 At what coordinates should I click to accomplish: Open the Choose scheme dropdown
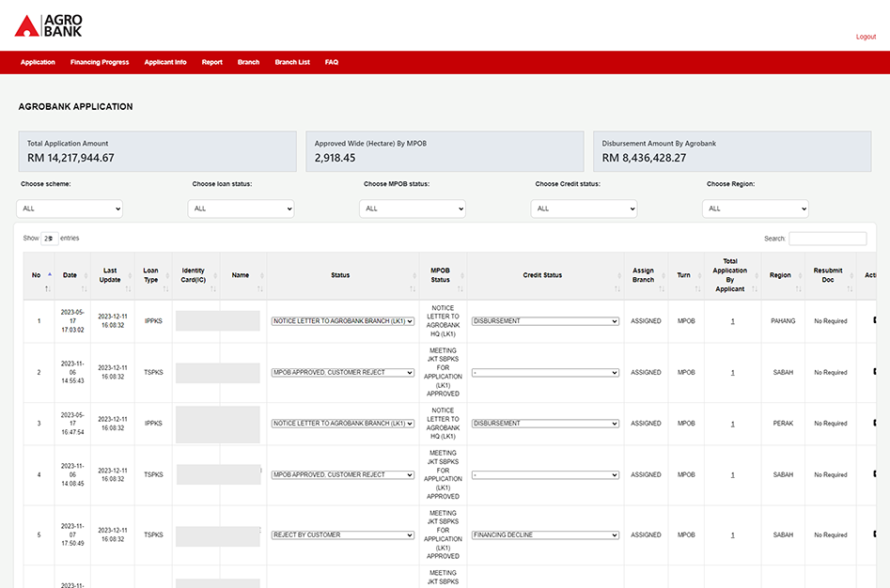click(70, 209)
